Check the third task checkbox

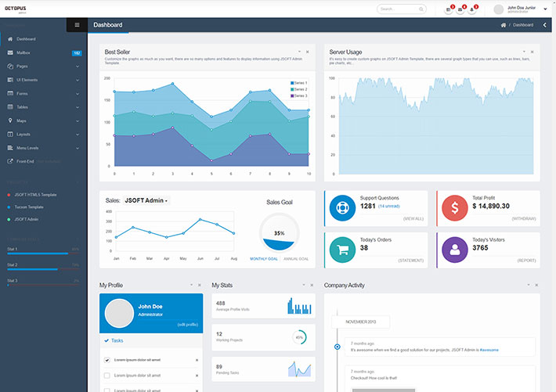pyautogui.click(x=107, y=389)
